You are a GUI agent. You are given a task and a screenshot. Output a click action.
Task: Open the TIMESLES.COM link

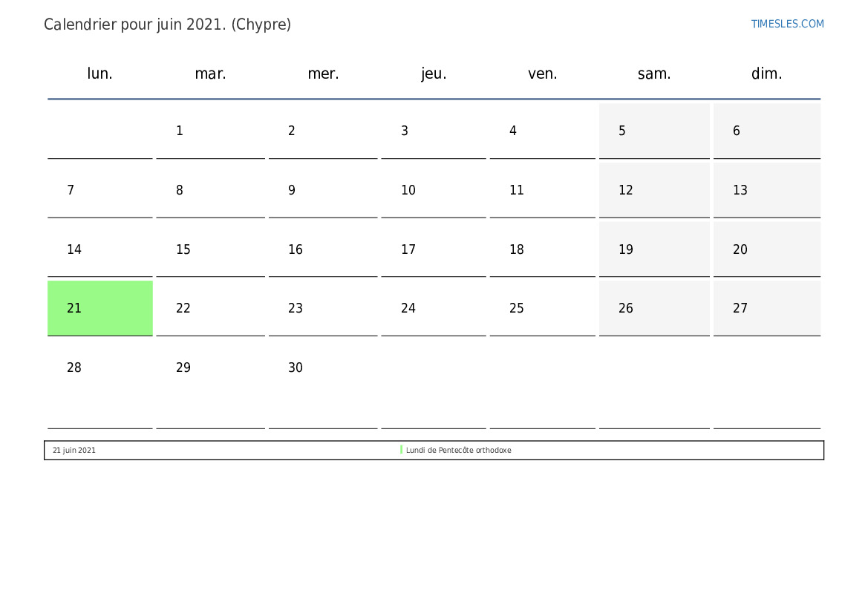[x=787, y=24]
